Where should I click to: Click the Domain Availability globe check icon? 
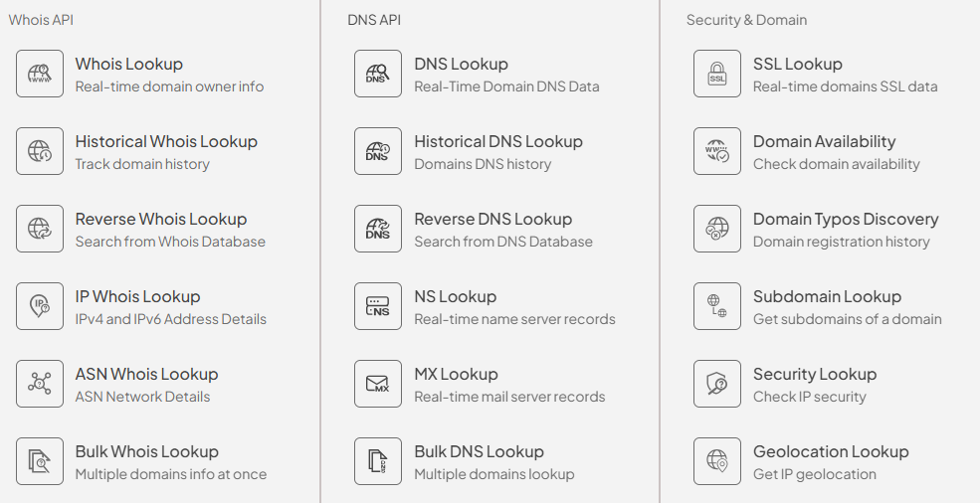(717, 151)
